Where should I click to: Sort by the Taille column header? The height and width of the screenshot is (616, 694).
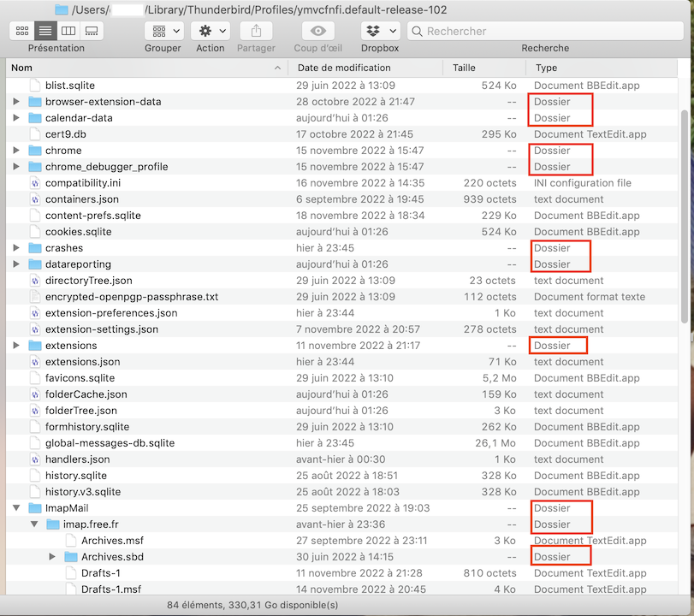point(464,68)
